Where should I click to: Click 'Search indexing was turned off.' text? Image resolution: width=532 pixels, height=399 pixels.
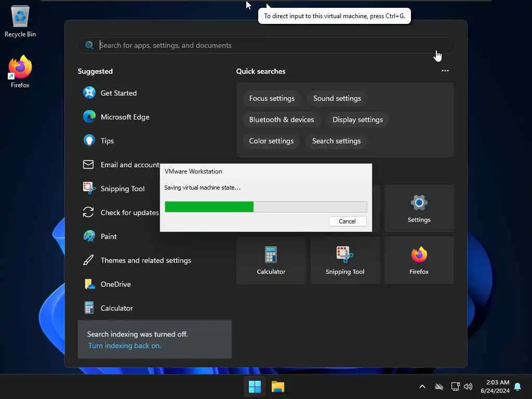point(137,334)
